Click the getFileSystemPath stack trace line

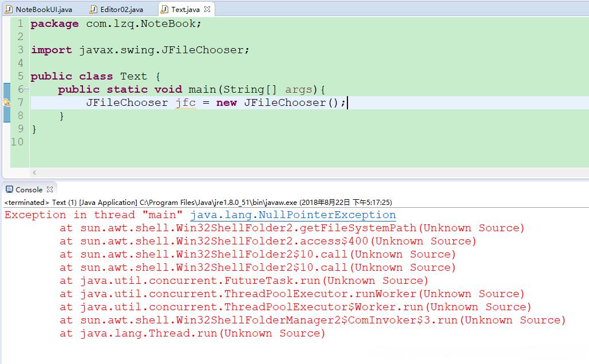[292, 228]
